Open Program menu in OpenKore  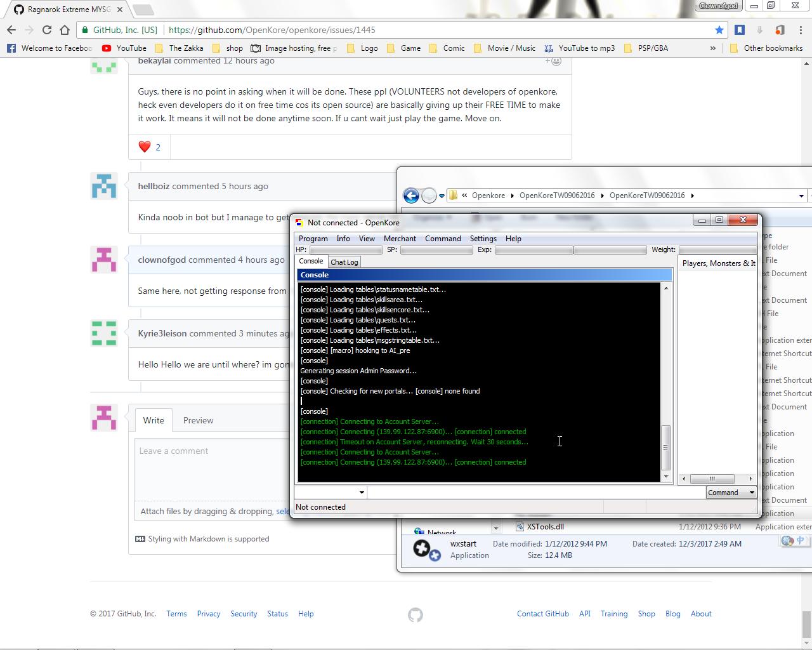coord(313,239)
